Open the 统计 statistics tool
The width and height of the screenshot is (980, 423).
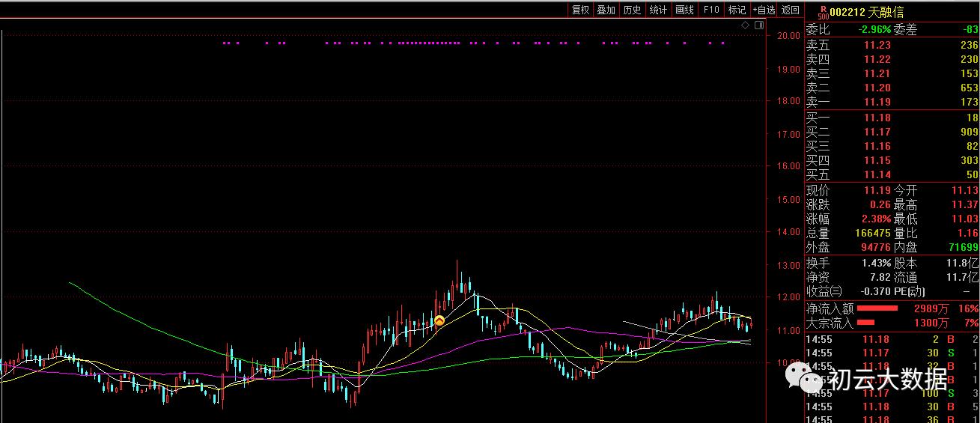coord(659,10)
